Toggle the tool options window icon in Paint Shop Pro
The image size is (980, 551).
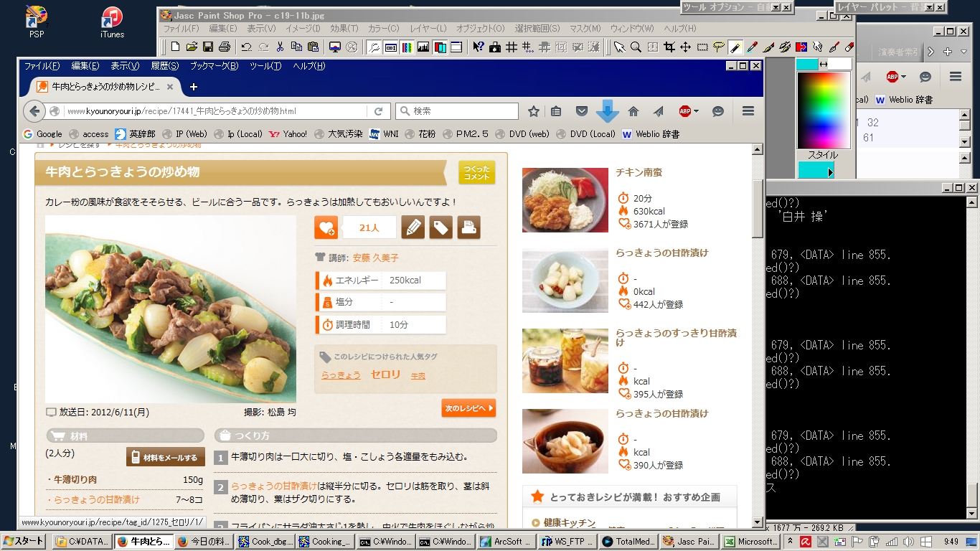[391, 47]
